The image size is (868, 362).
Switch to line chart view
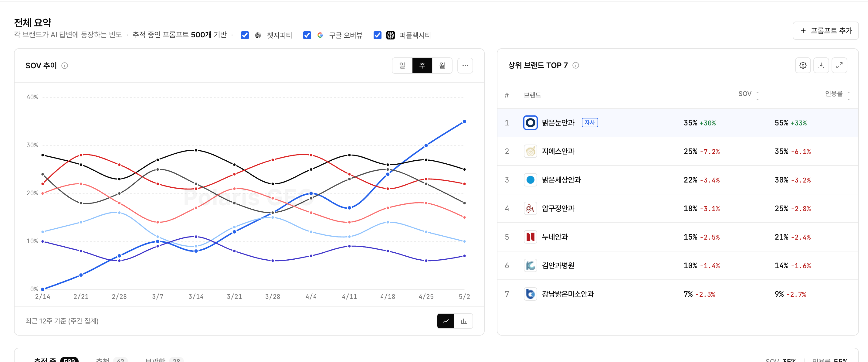coord(446,321)
